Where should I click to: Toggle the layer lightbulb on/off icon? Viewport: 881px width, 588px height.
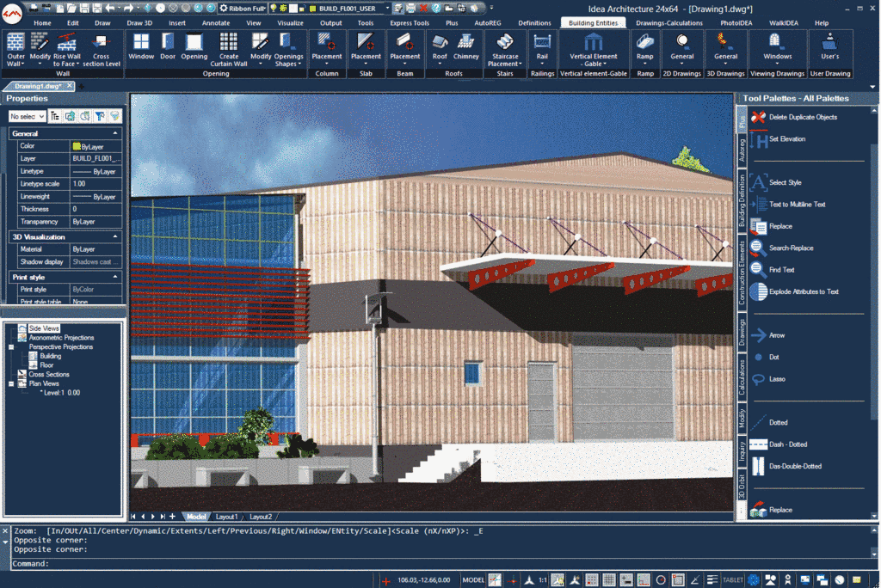tap(274, 9)
